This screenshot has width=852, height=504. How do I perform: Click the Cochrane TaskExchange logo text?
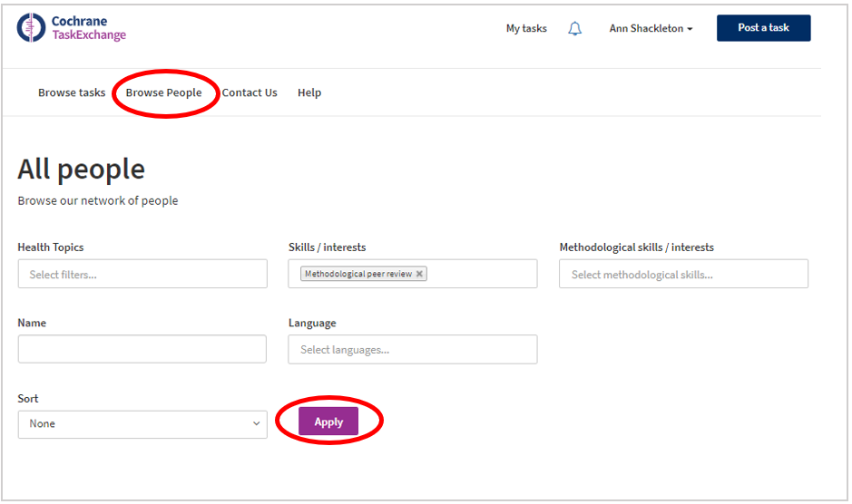89,28
